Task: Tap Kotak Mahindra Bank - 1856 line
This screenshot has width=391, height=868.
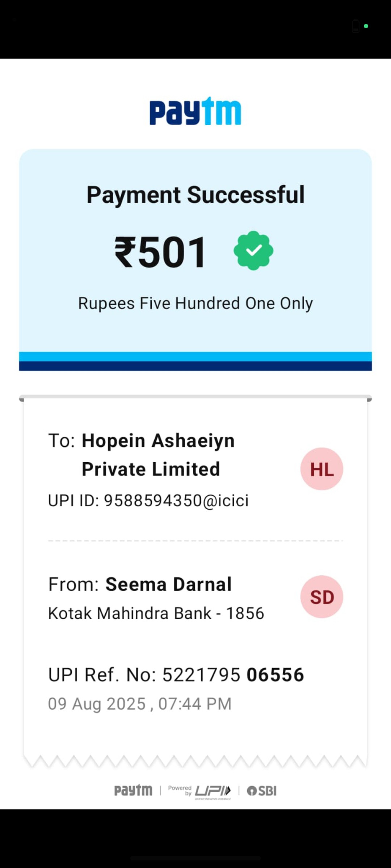Action: 156,613
